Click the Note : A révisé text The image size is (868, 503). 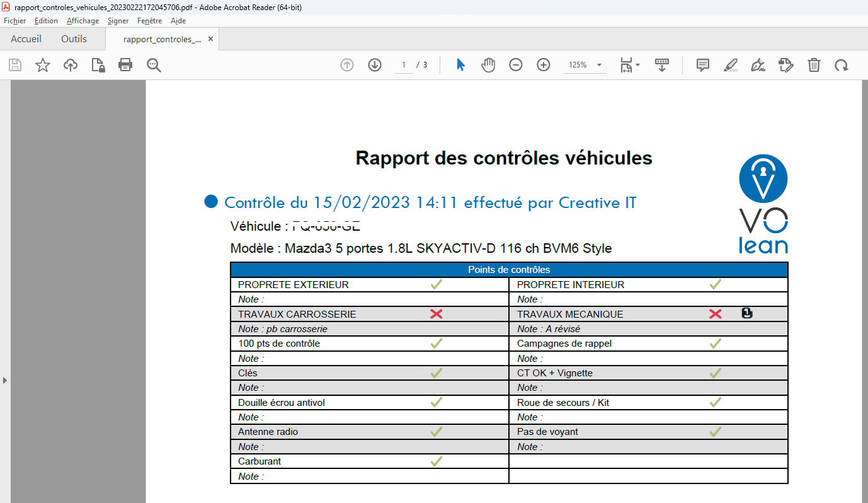(549, 329)
